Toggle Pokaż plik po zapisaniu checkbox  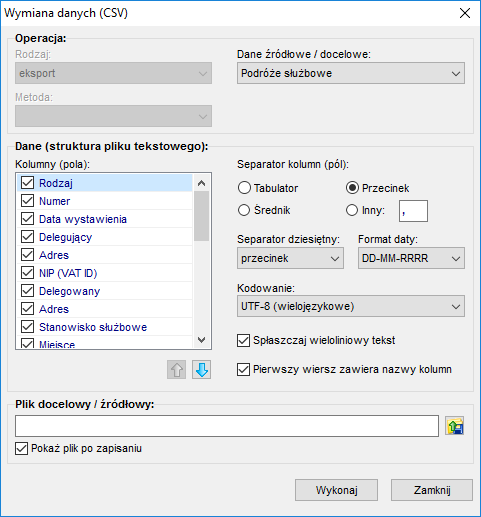pos(21,448)
